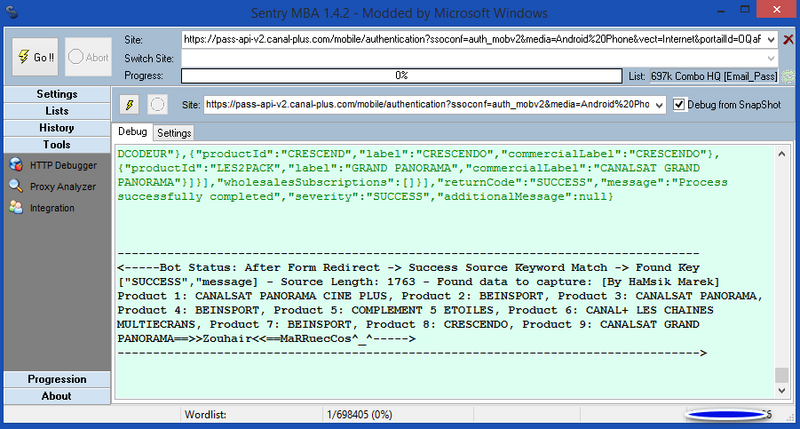800x429 pixels.
Task: Start debug with the lightning bolt button
Action: point(130,105)
